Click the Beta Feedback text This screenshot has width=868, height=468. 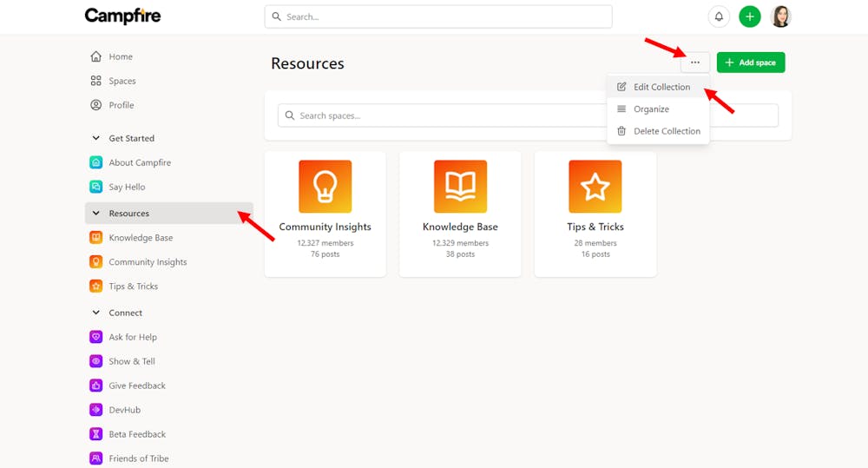point(137,434)
